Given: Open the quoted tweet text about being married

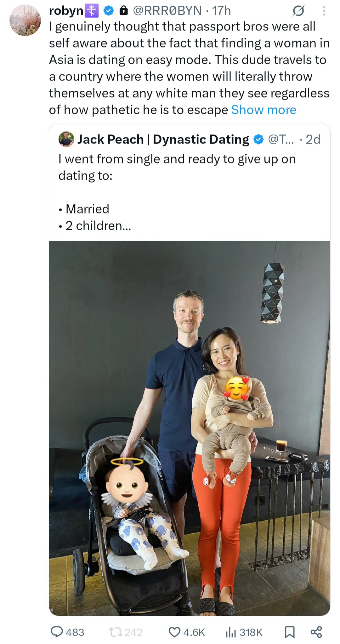Looking at the screenshot, I should (177, 192).
